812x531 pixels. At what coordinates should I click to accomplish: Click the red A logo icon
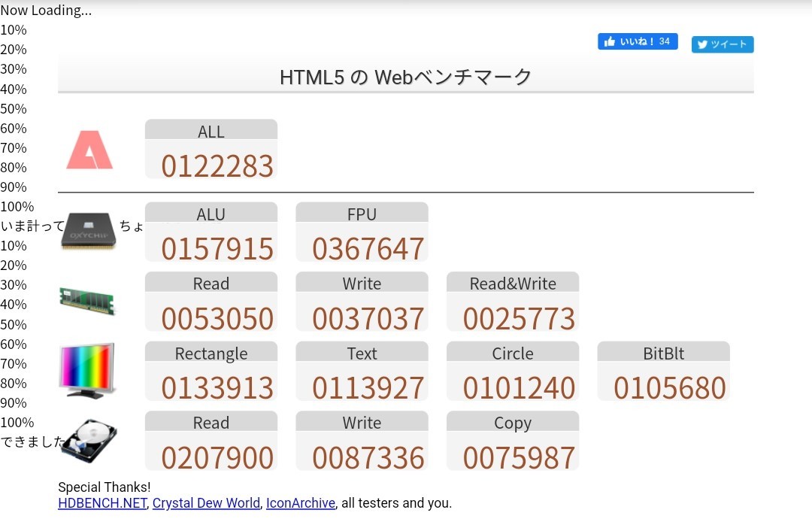click(x=89, y=149)
